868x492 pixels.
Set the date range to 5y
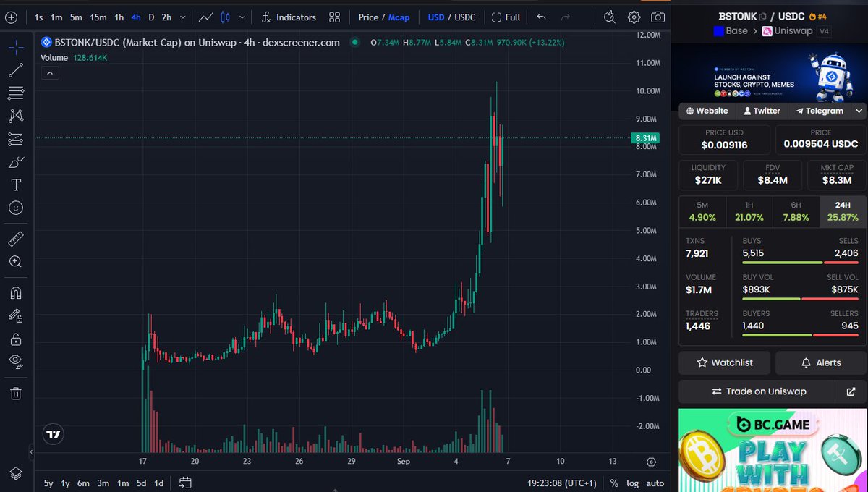click(48, 483)
